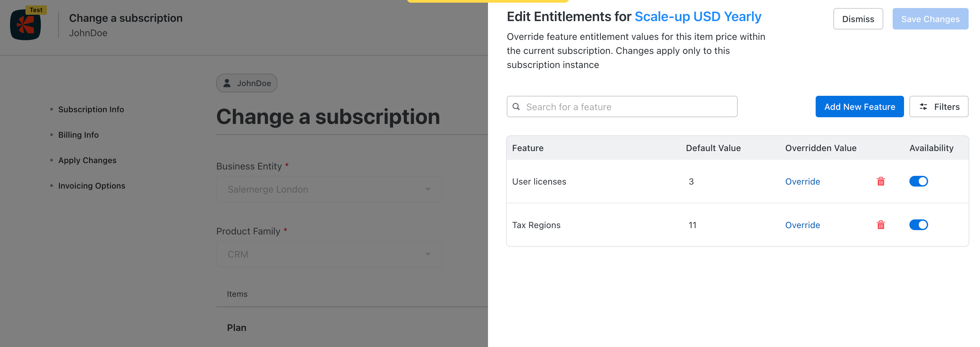Delete the User licenses entitlement

point(881,181)
